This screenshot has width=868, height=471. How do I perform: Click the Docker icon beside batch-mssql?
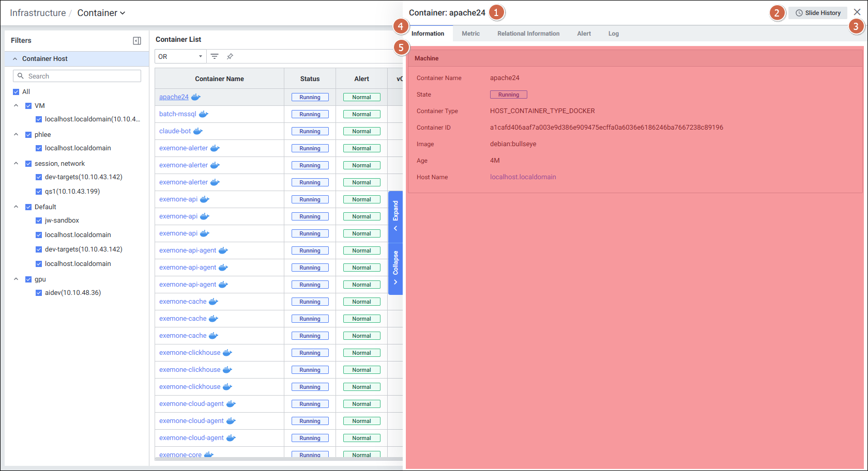point(204,114)
